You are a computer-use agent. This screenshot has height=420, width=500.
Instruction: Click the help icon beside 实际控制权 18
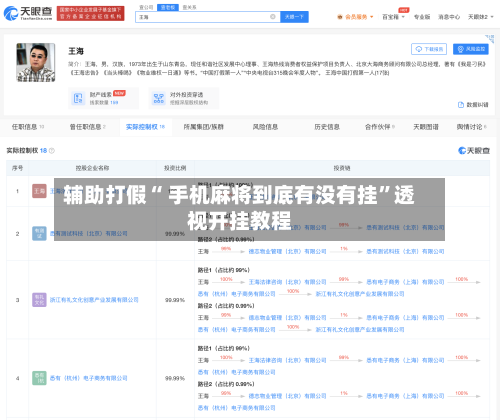pos(52,151)
